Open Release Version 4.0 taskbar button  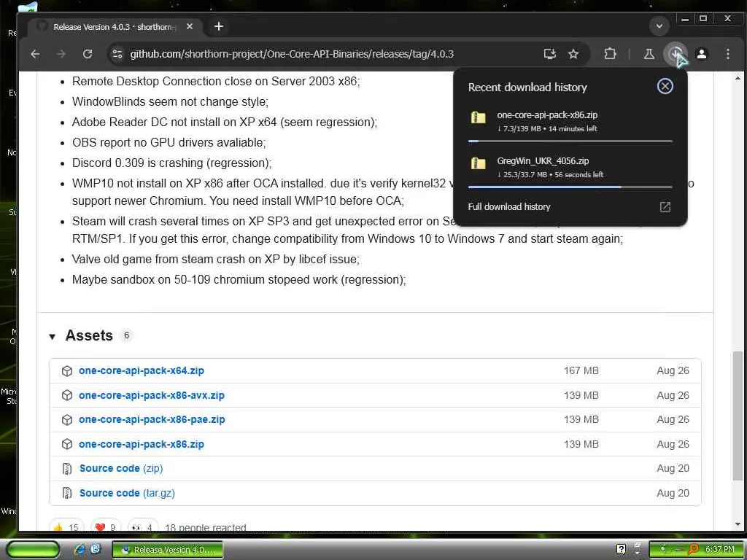point(168,550)
